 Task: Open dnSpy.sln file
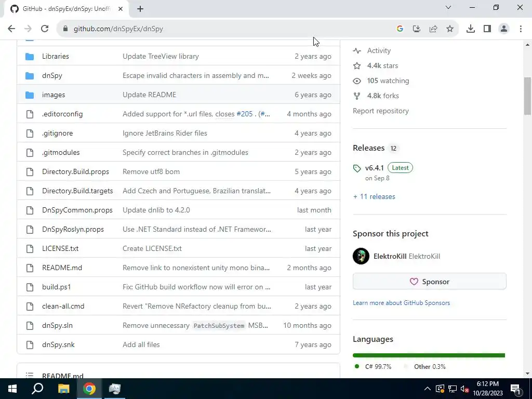(57, 325)
